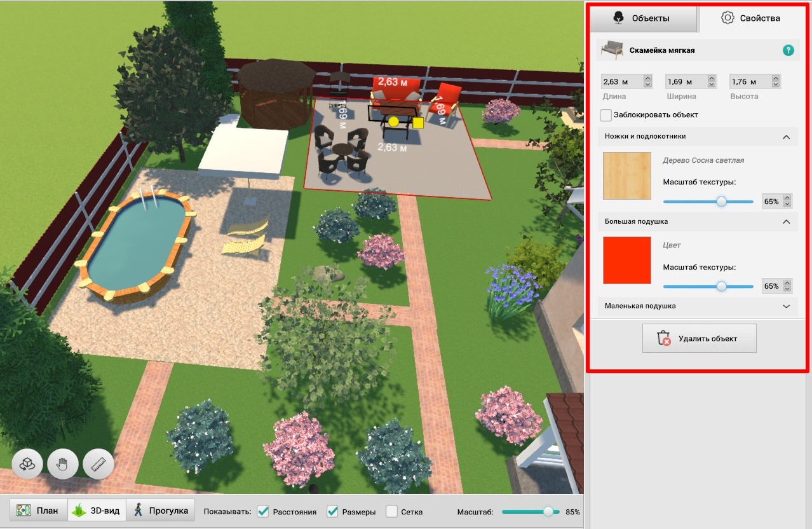Decrease the Длина value with down arrow

pos(647,85)
